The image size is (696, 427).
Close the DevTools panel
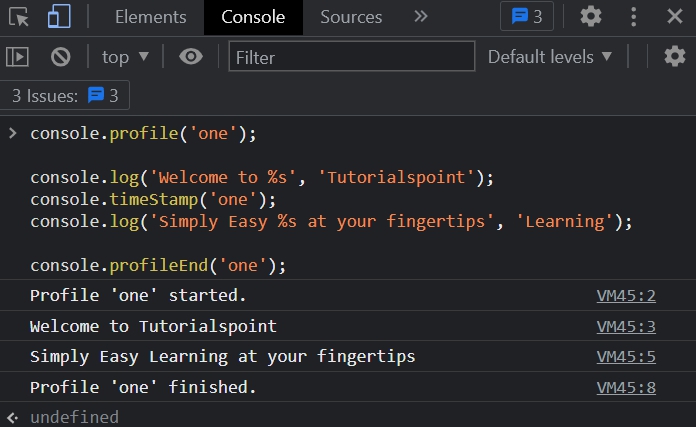tap(675, 16)
